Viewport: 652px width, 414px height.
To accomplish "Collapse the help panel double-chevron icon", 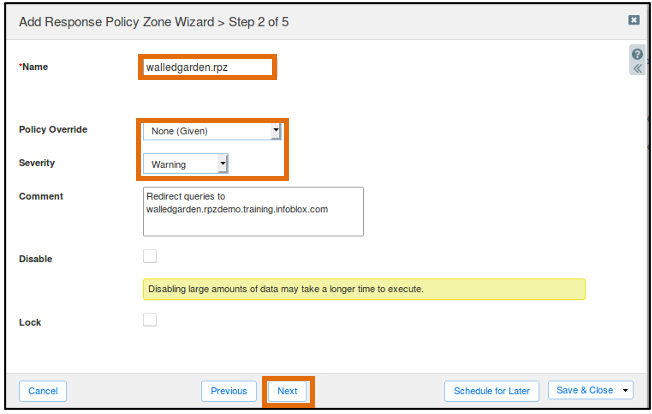I will [637, 69].
